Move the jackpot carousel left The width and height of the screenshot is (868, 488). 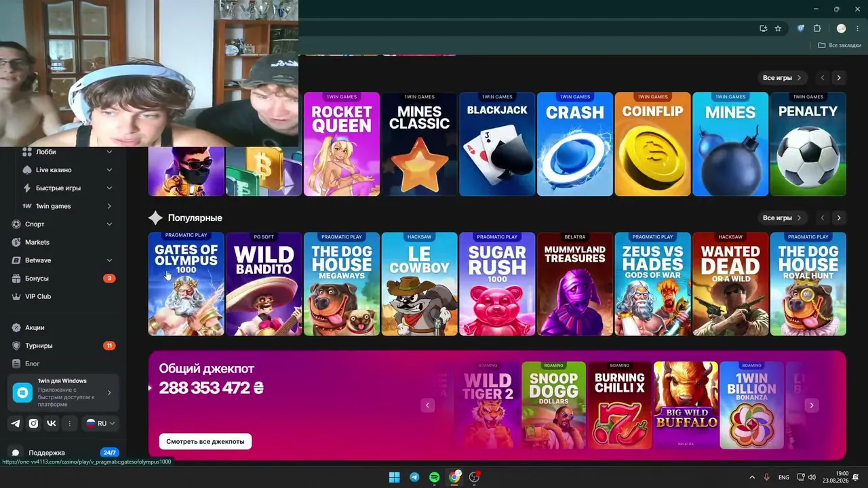(427, 405)
